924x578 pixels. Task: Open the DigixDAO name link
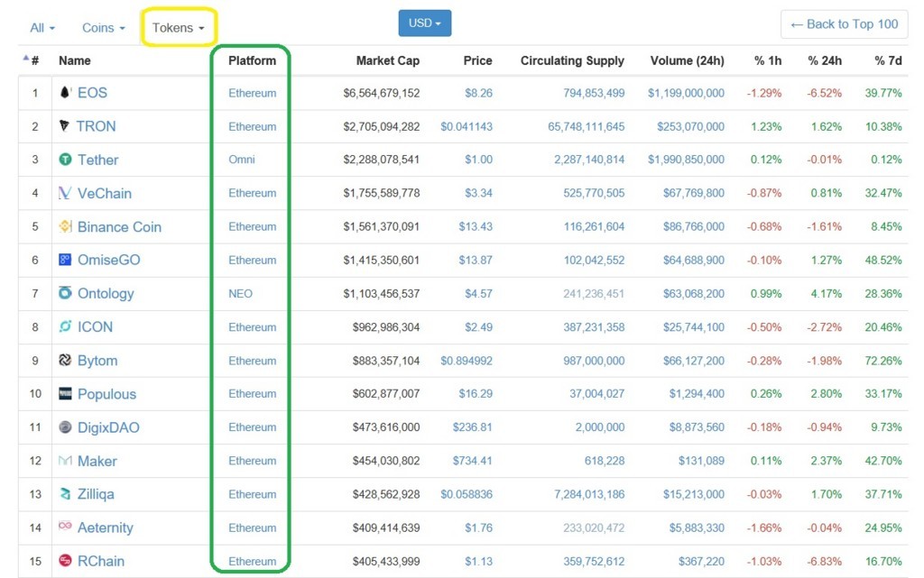[x=108, y=428]
